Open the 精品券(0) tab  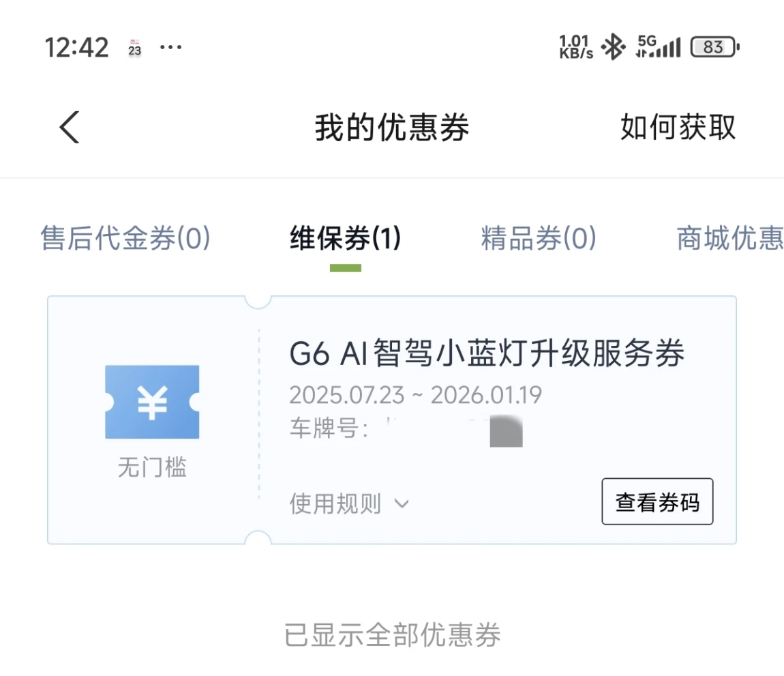(539, 237)
